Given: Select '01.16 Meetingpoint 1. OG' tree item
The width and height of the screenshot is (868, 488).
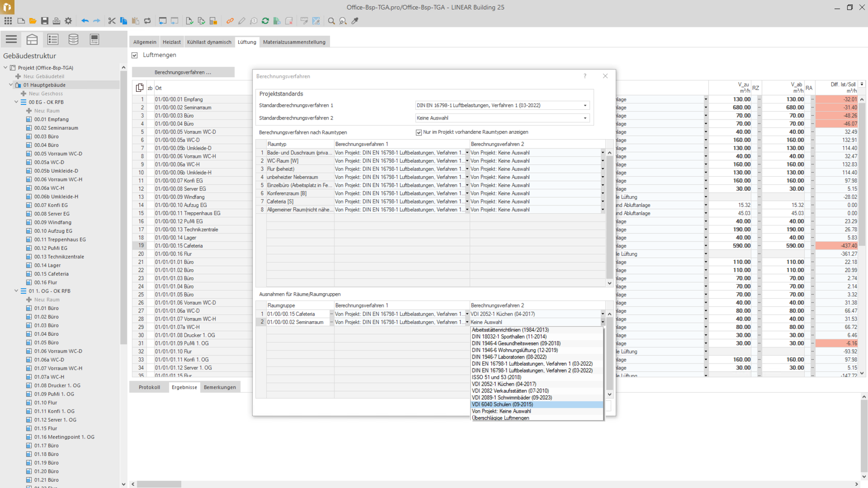Looking at the screenshot, I should click(64, 437).
